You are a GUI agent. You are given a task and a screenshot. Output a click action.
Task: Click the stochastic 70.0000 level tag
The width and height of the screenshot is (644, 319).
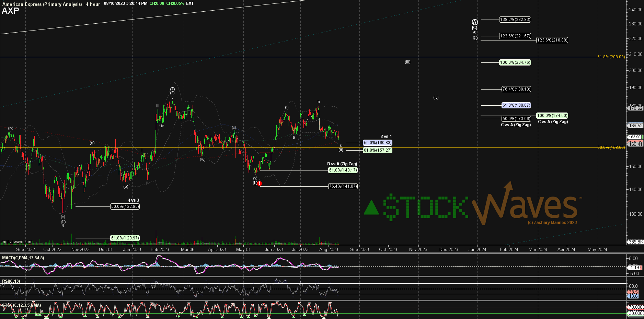(636, 307)
